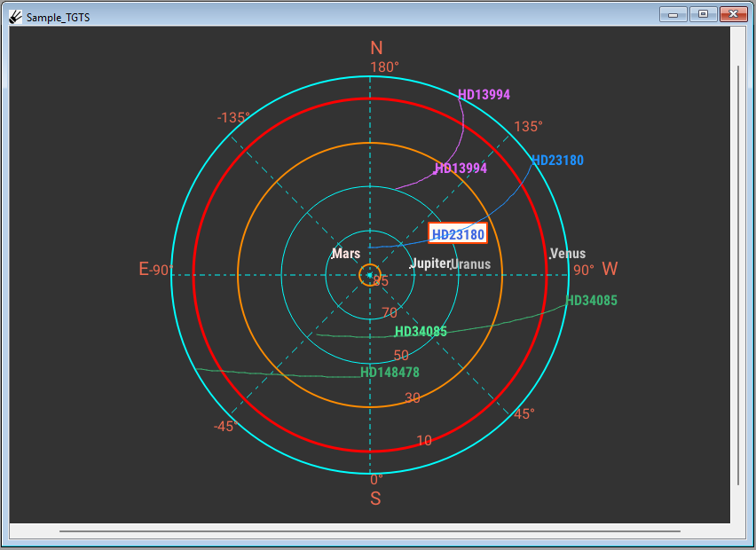Click the HD34085 label outside the west edge
The height and width of the screenshot is (550, 756).
pos(591,301)
